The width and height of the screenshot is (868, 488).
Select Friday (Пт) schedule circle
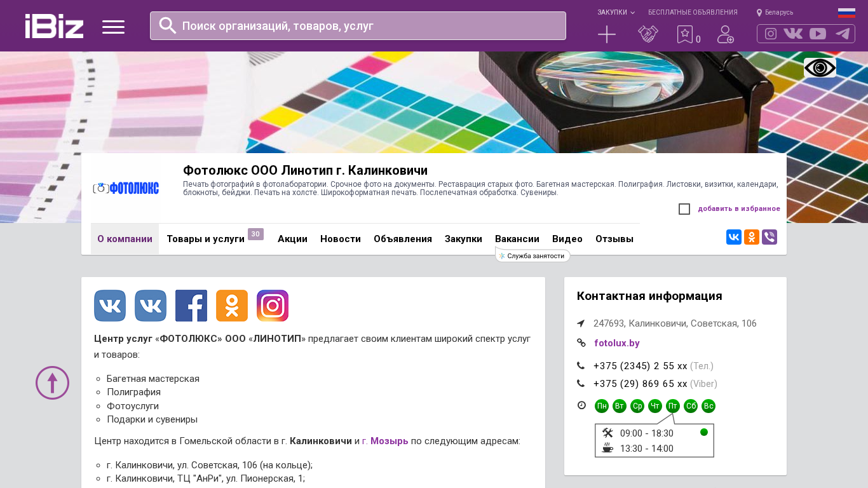click(673, 406)
